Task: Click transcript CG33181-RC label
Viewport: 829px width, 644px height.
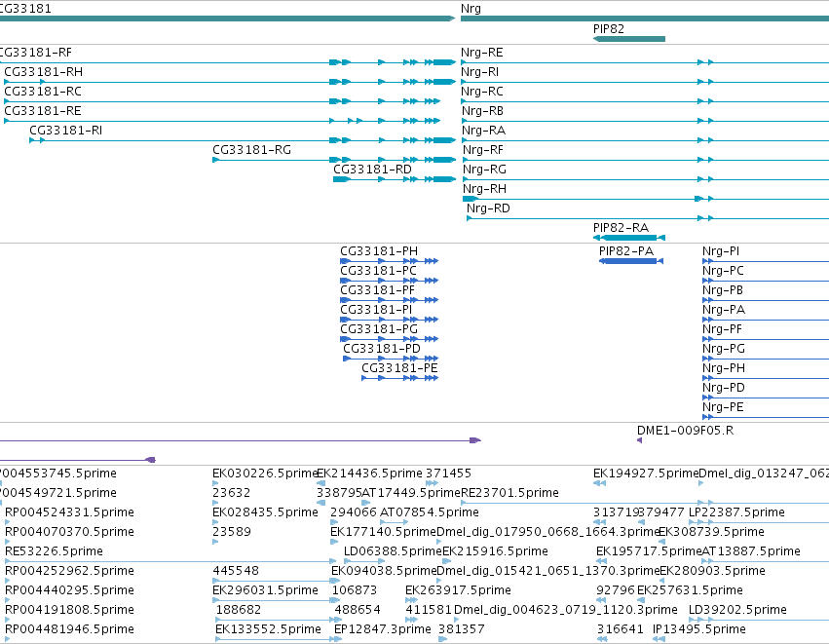Action: tap(43, 92)
